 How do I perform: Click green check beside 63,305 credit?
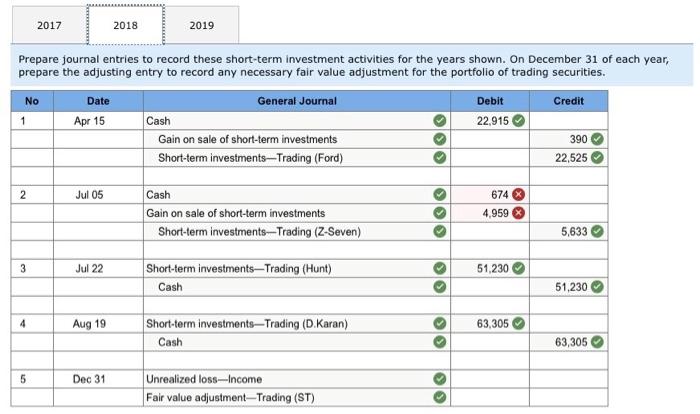(597, 342)
